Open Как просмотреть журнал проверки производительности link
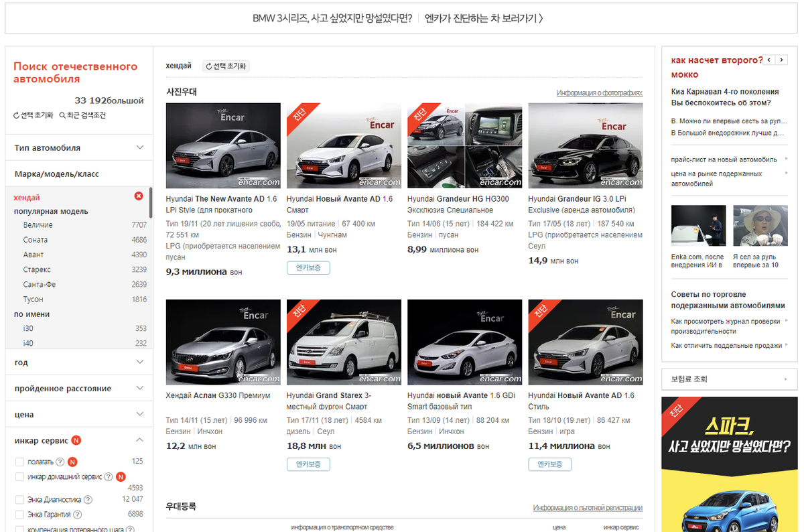This screenshot has width=804, height=532. pyautogui.click(x=724, y=326)
